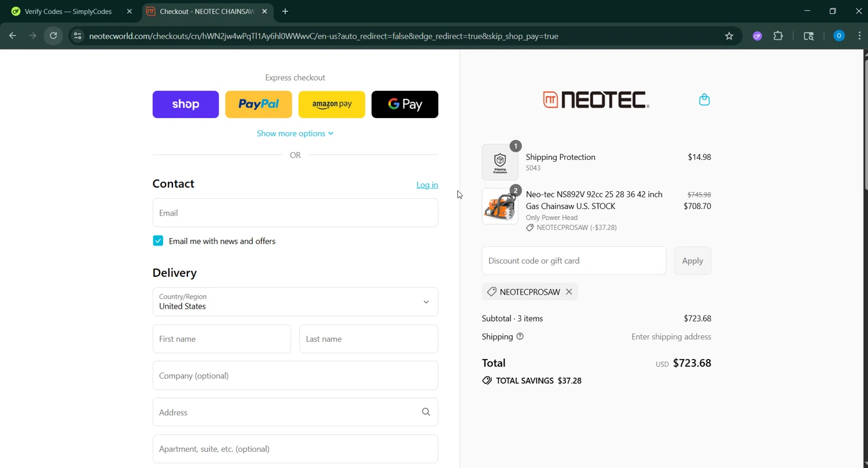Click the $723.68 total amount
Viewport: 868px width, 468px height.
[692, 363]
